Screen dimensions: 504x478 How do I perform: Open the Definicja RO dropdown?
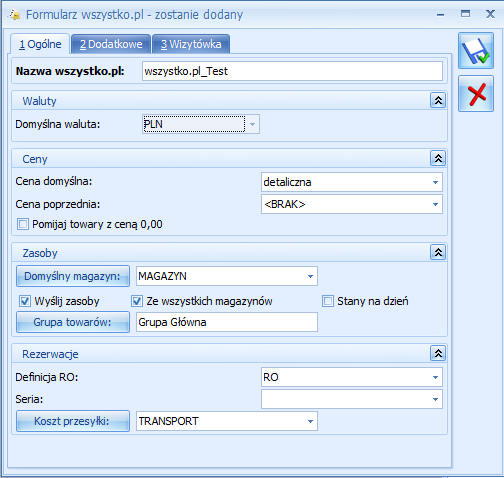(x=435, y=377)
